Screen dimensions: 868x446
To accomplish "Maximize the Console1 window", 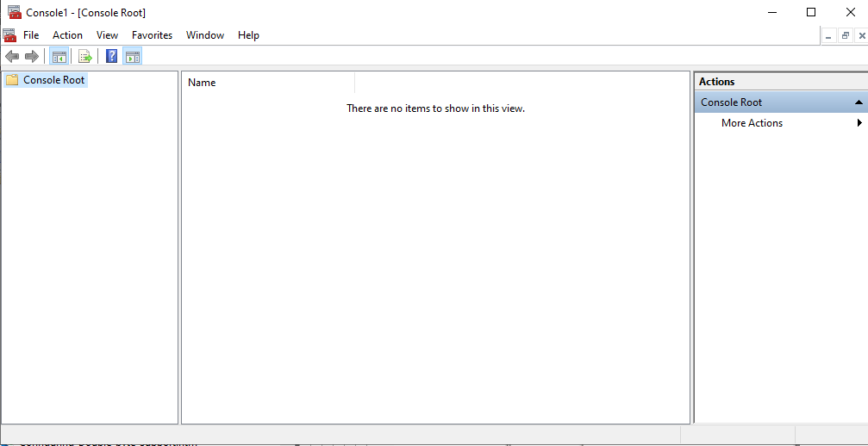I will 811,12.
